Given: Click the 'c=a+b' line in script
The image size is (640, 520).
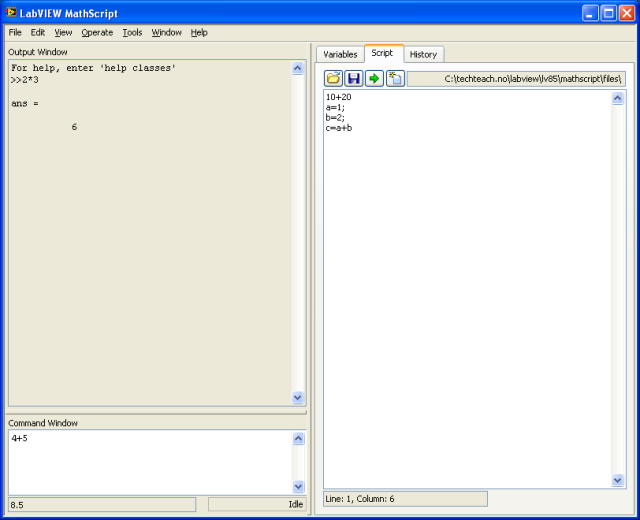Looking at the screenshot, I should (x=339, y=128).
